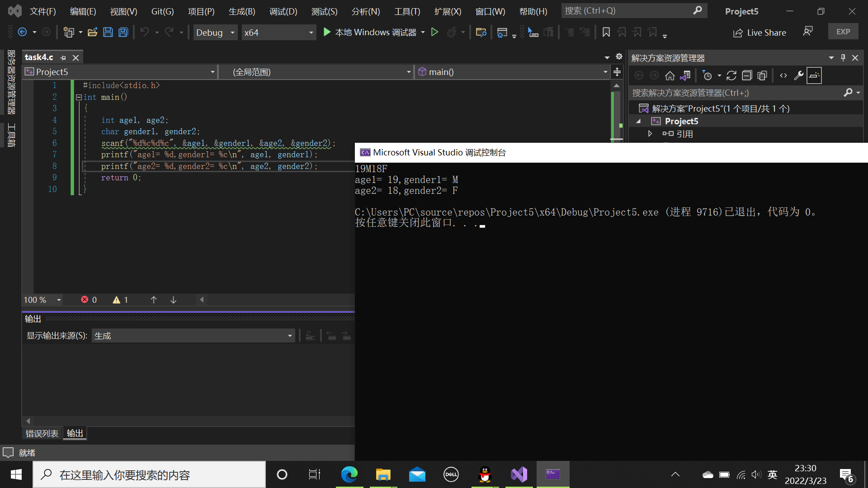Click Sync with Active Document refresh icon
This screenshot has height=488, width=868.
731,75
